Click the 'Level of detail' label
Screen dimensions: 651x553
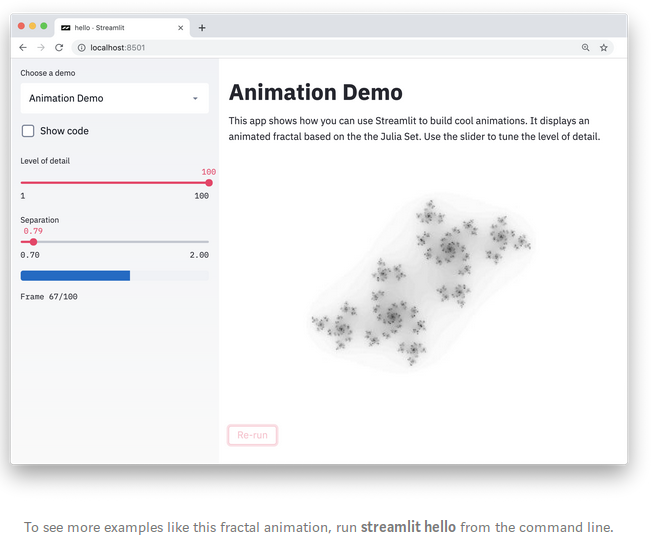pyautogui.click(x=45, y=161)
